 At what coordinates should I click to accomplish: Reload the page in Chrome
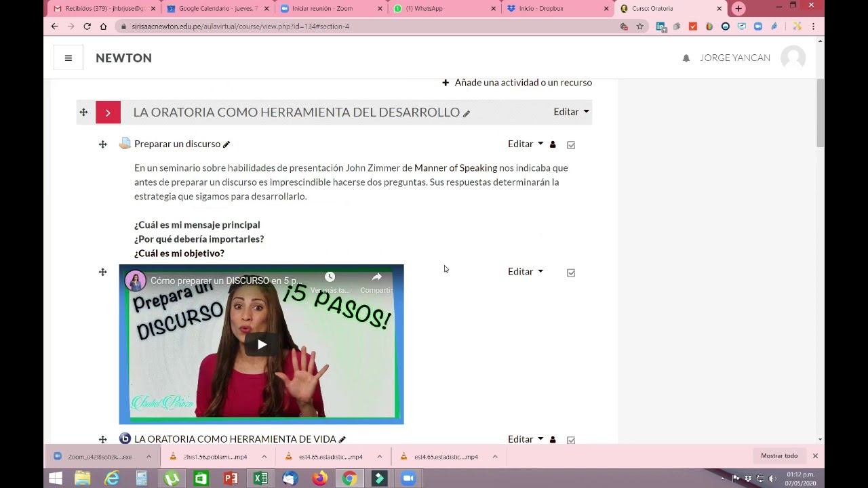coord(87,26)
